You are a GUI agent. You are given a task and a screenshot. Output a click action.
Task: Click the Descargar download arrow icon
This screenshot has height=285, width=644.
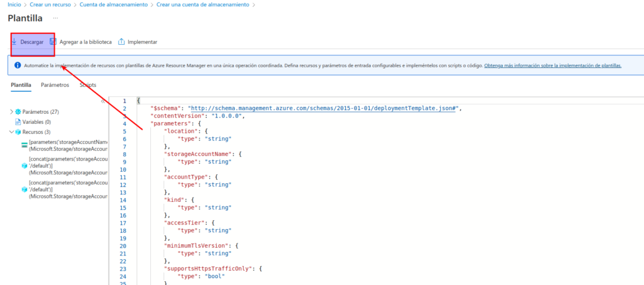pyautogui.click(x=14, y=42)
